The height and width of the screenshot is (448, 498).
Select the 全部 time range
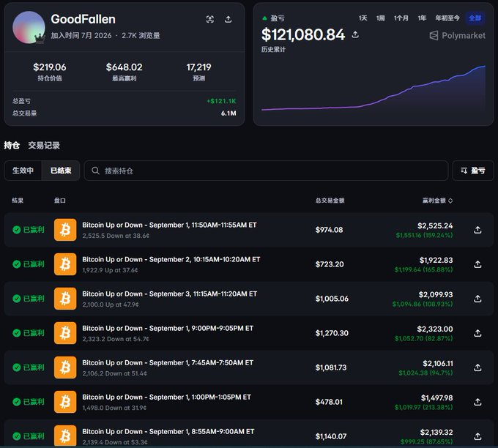[475, 18]
